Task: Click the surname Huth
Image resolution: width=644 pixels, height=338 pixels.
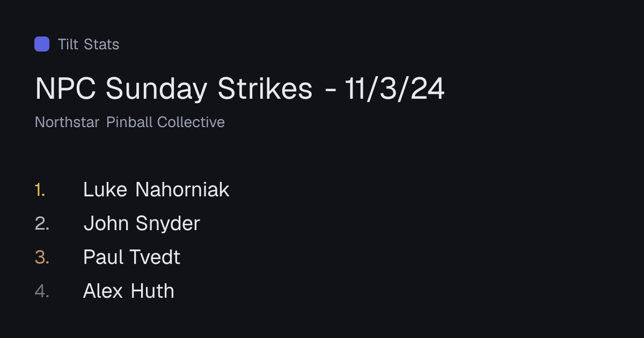Action: (152, 291)
